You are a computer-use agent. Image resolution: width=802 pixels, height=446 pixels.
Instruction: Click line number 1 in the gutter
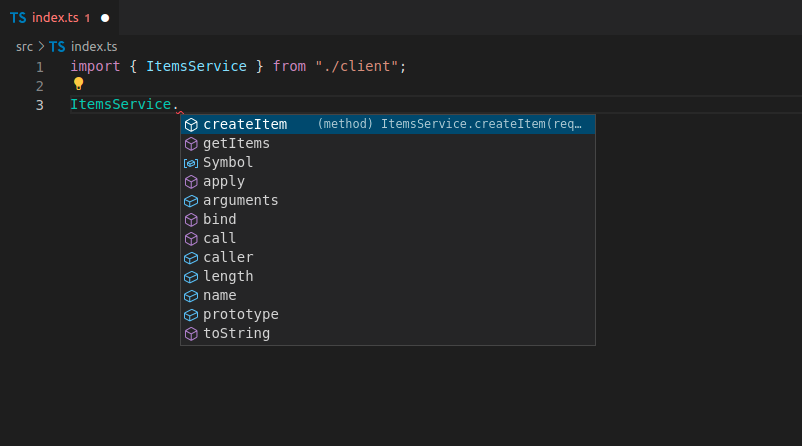point(39,67)
